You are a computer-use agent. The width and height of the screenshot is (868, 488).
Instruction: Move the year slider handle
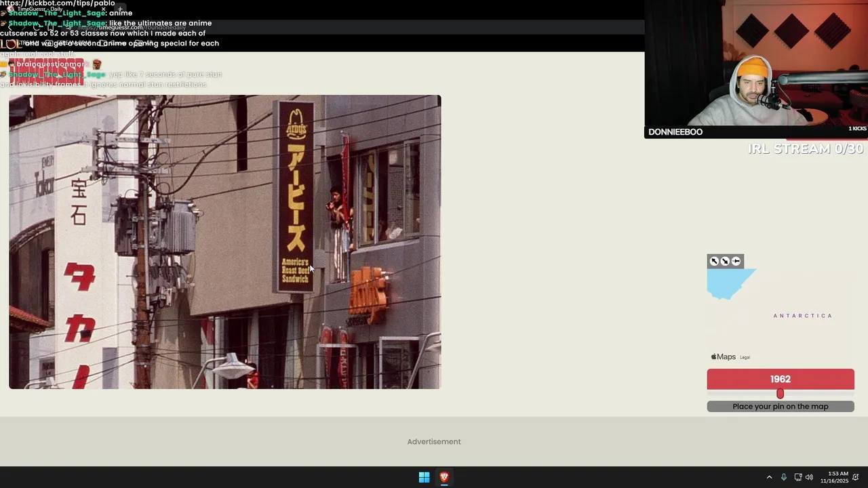pyautogui.click(x=780, y=394)
